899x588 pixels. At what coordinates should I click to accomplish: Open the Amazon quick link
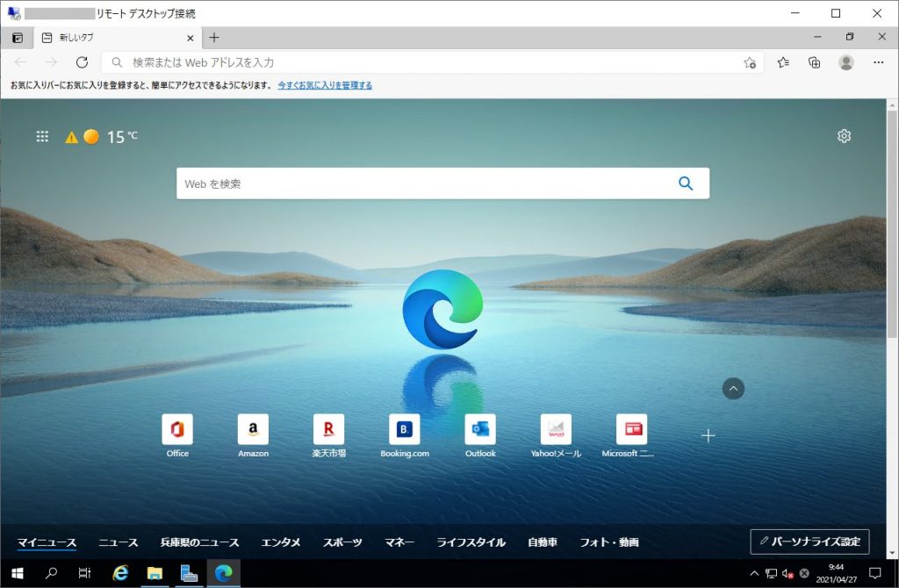point(253,435)
